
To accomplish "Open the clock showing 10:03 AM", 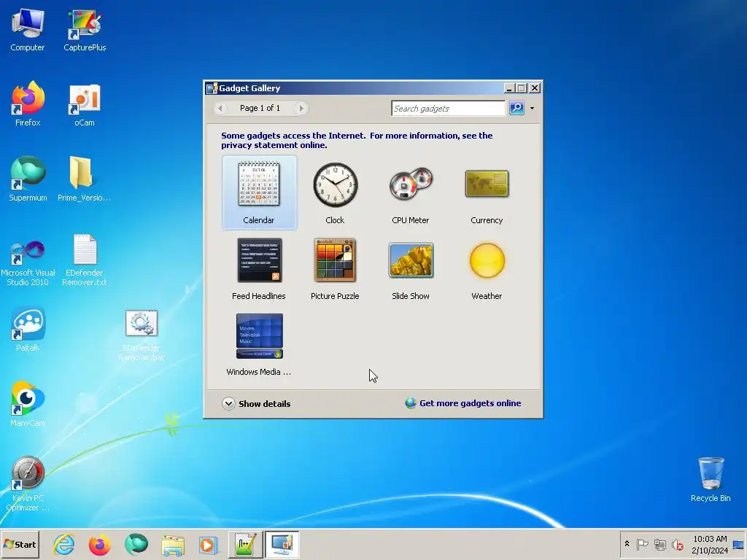I will pyautogui.click(x=710, y=544).
